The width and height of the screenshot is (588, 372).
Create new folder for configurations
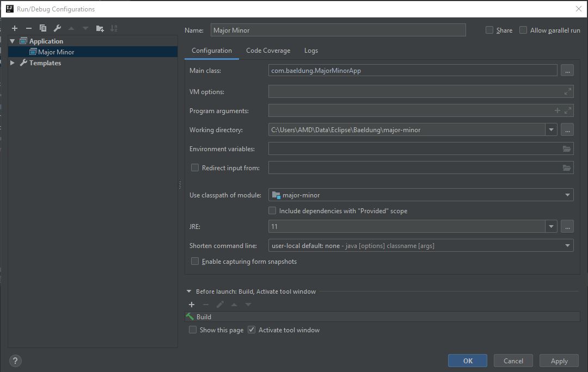point(100,28)
